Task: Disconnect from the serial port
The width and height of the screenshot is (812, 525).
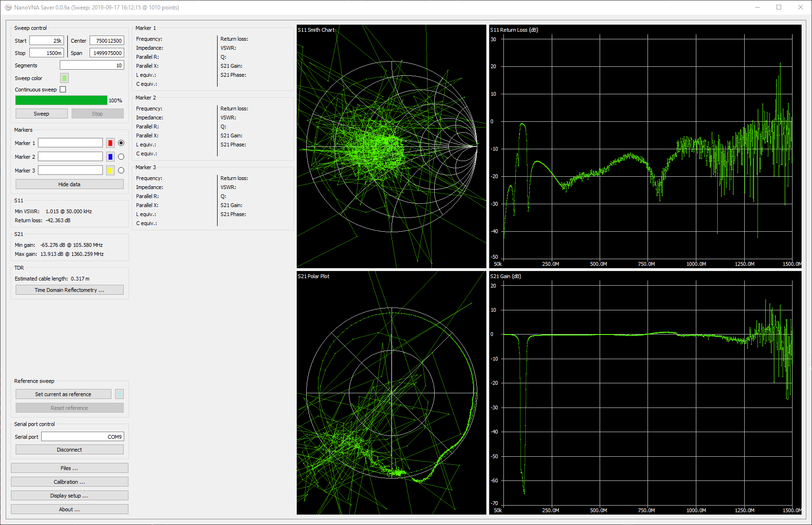Action: click(x=69, y=450)
